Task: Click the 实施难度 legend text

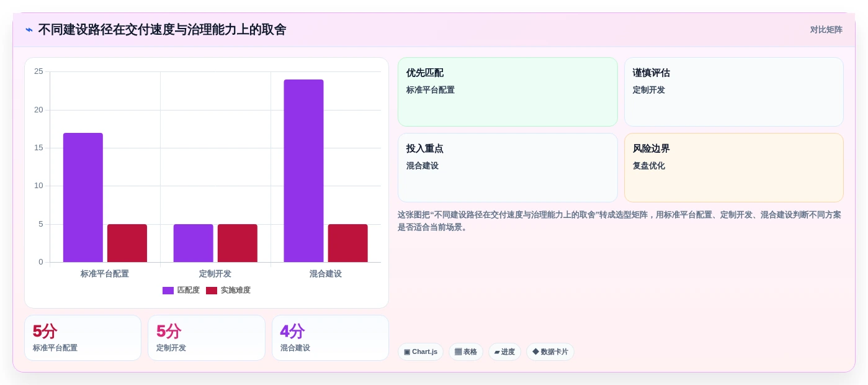Action: click(x=236, y=291)
